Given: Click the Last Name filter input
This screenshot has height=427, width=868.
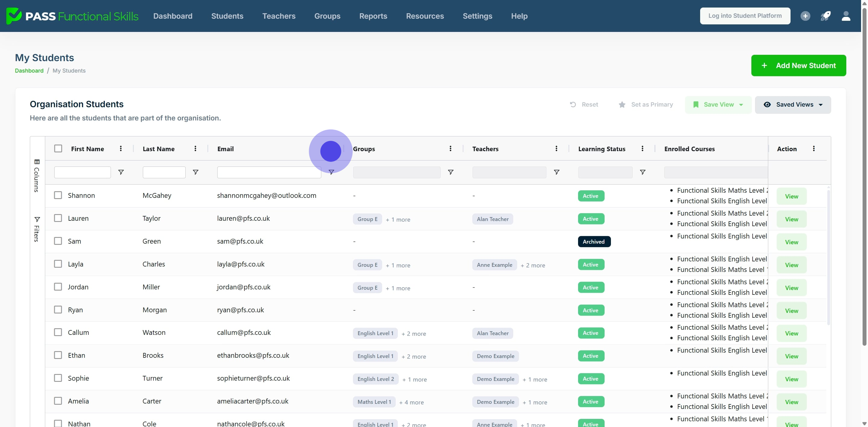Looking at the screenshot, I should click(x=164, y=172).
